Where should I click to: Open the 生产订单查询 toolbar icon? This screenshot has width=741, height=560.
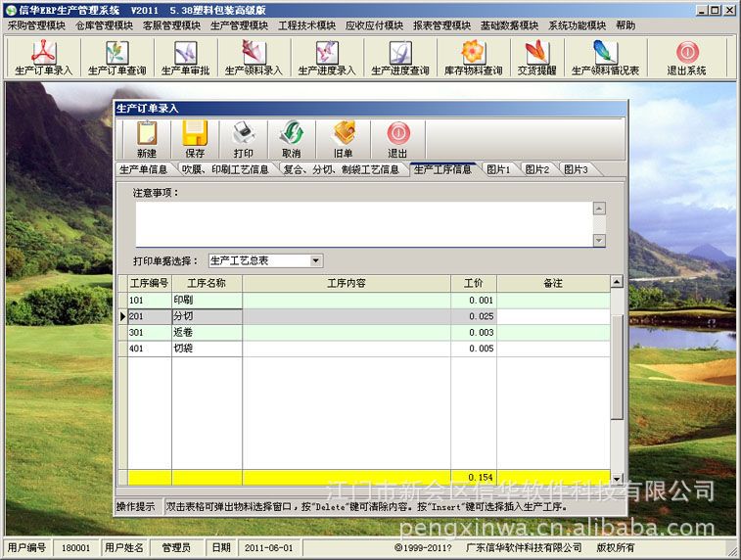[116, 58]
